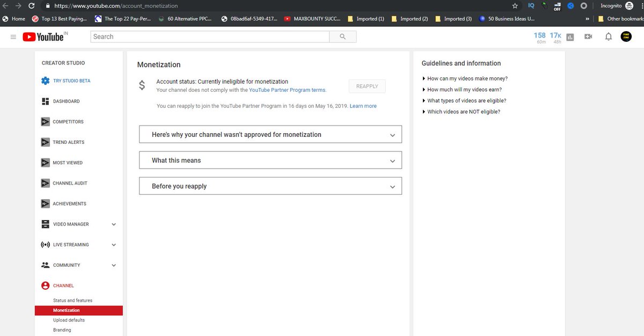Expand the Live Streaming submenu chevron
Screen dimensions: 644x336
click(114, 245)
